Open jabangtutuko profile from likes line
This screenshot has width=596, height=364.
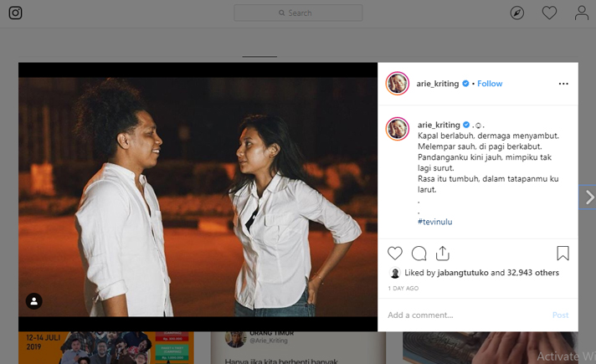click(x=463, y=273)
